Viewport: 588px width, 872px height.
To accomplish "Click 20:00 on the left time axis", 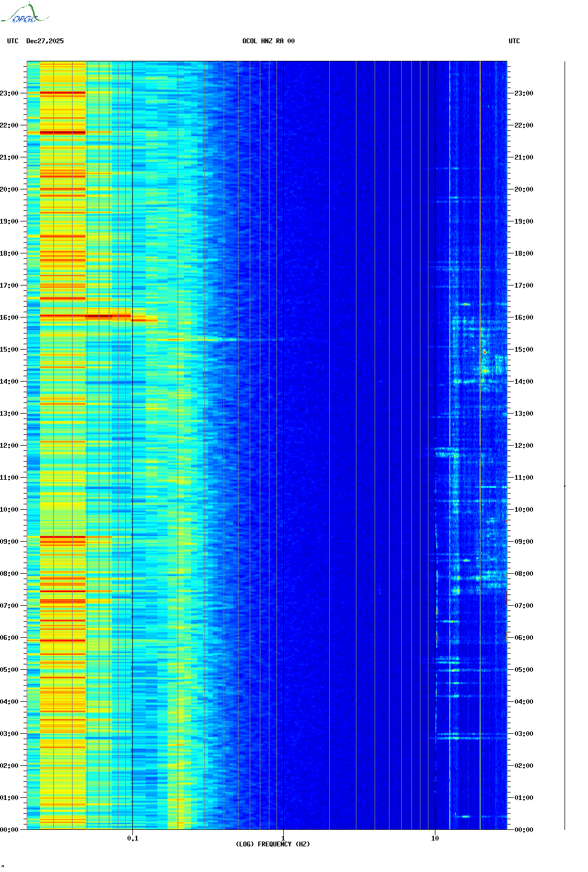I will click(9, 189).
